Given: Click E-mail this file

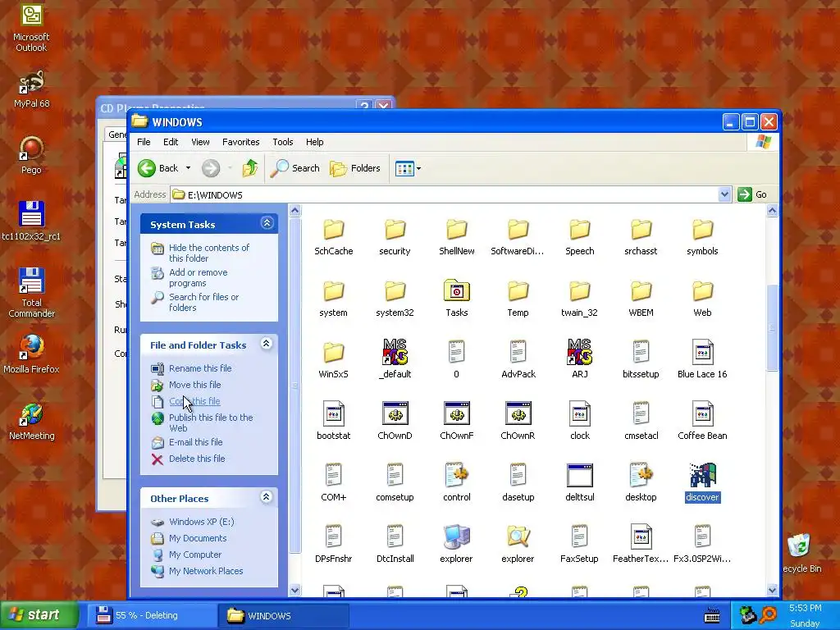Looking at the screenshot, I should [195, 442].
